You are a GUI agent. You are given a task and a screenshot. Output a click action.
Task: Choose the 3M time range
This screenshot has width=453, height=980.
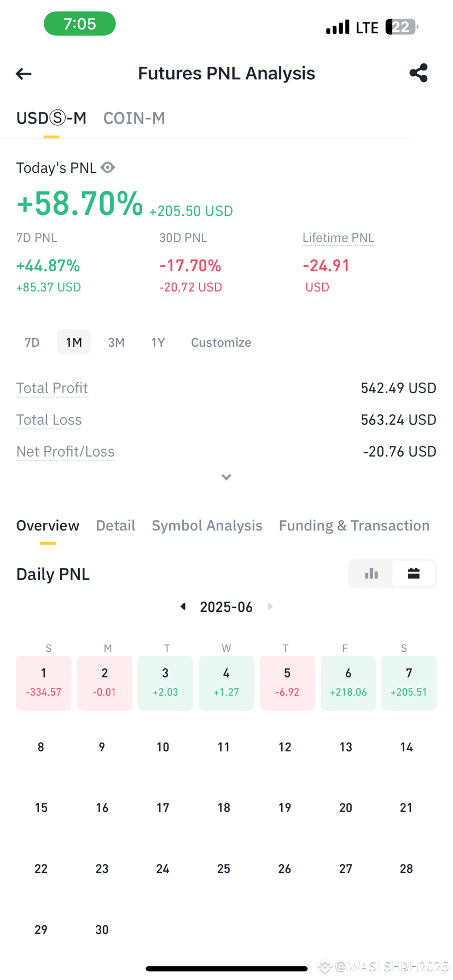click(116, 342)
